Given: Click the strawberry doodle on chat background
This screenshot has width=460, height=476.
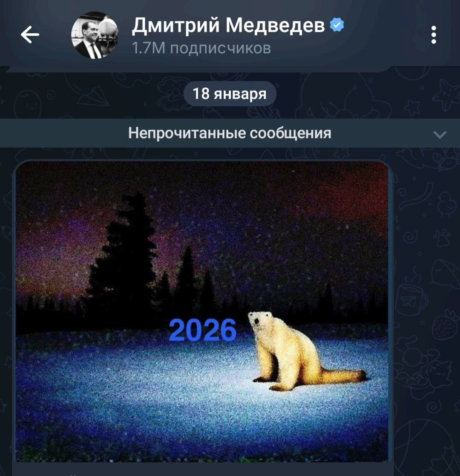Looking at the screenshot, I should (445, 326).
